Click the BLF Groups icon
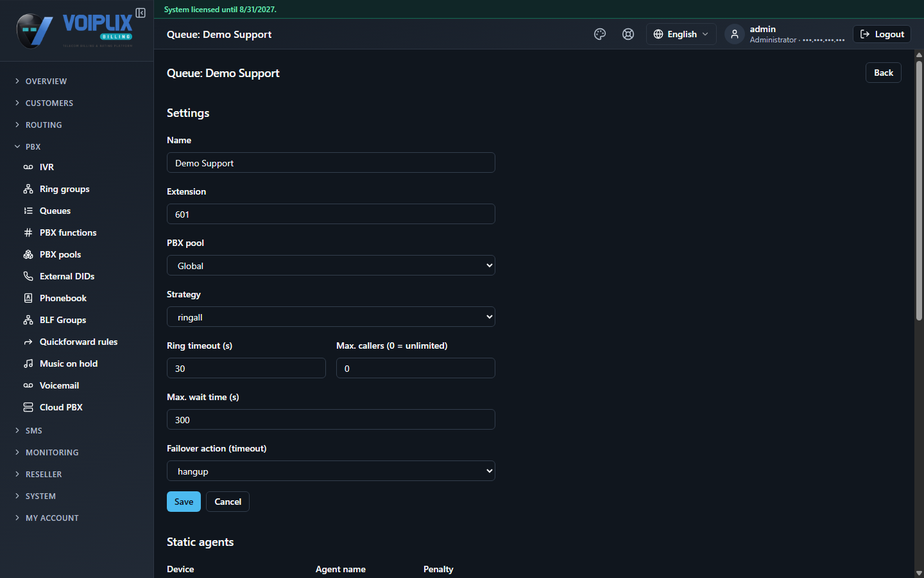 [28, 320]
